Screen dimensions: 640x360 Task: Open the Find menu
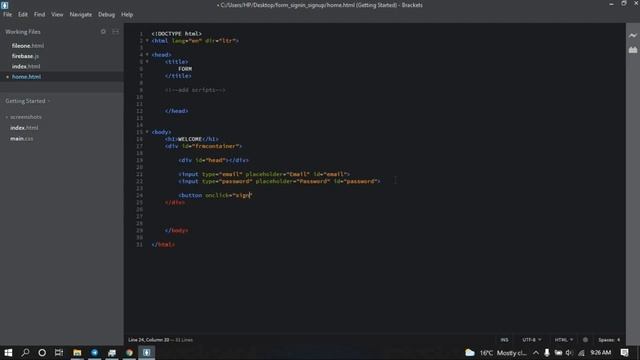40,14
